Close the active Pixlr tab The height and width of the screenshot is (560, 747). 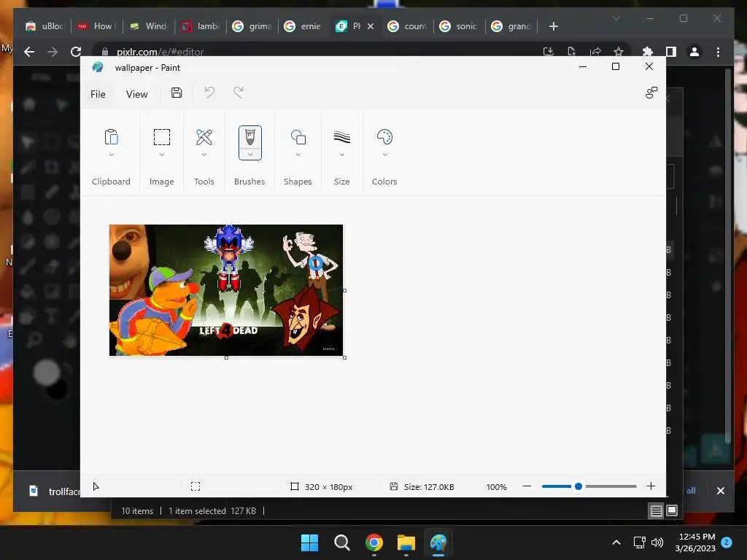371,26
